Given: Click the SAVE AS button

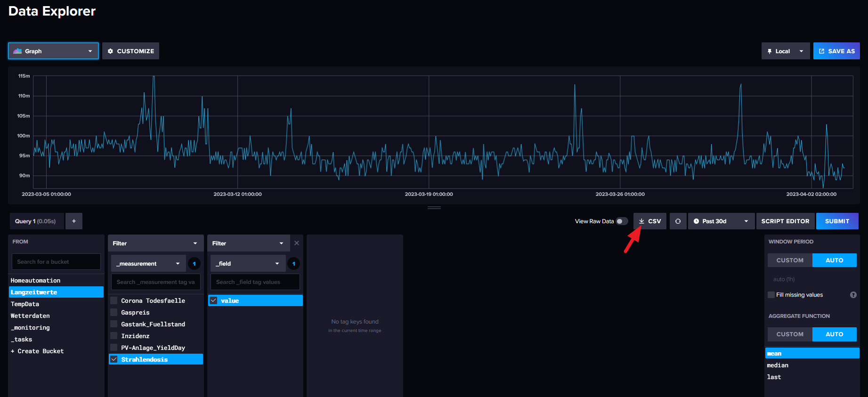Looking at the screenshot, I should pyautogui.click(x=836, y=51).
